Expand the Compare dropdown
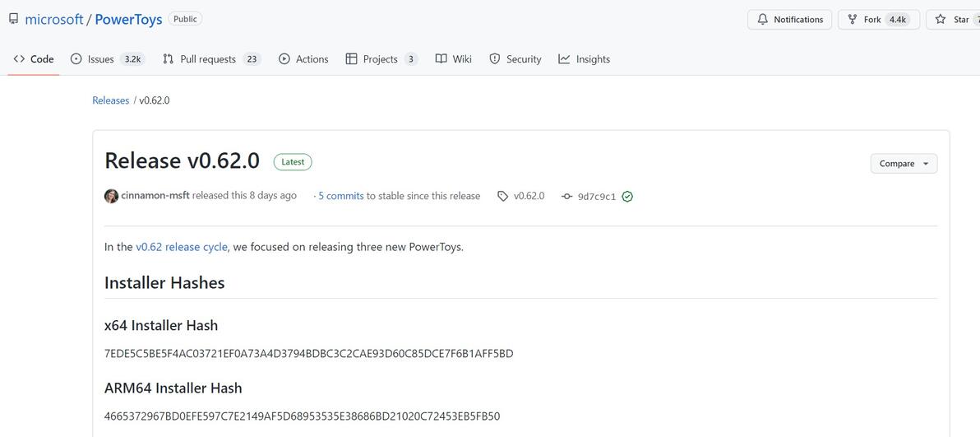This screenshot has height=437, width=980. (x=903, y=164)
